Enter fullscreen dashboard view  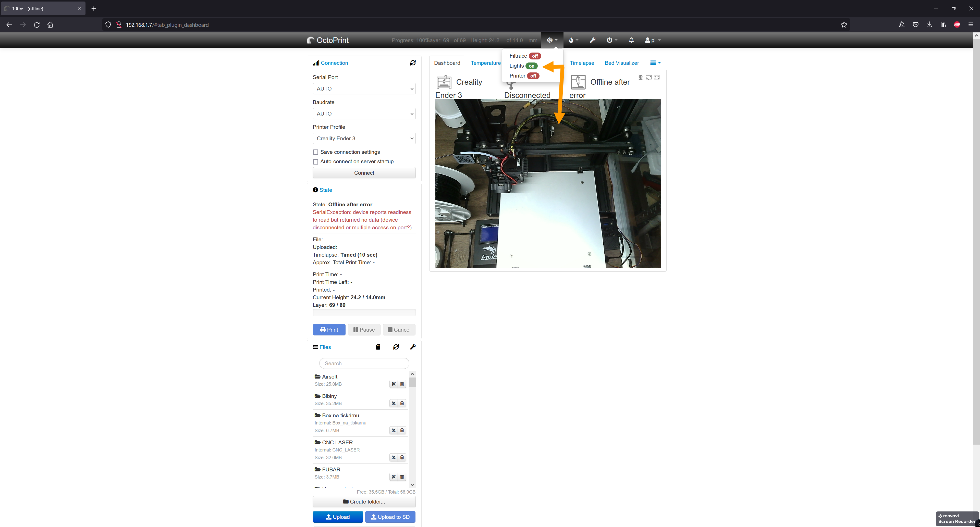657,77
